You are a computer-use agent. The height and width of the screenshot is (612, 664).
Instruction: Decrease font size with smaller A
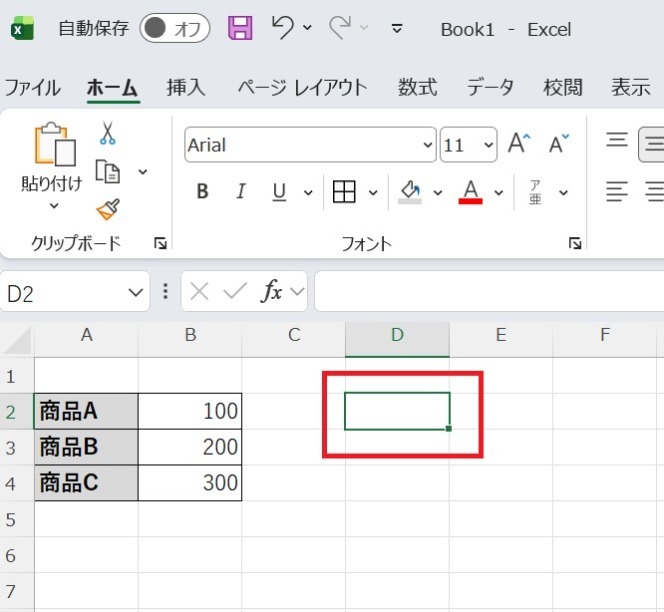click(559, 143)
